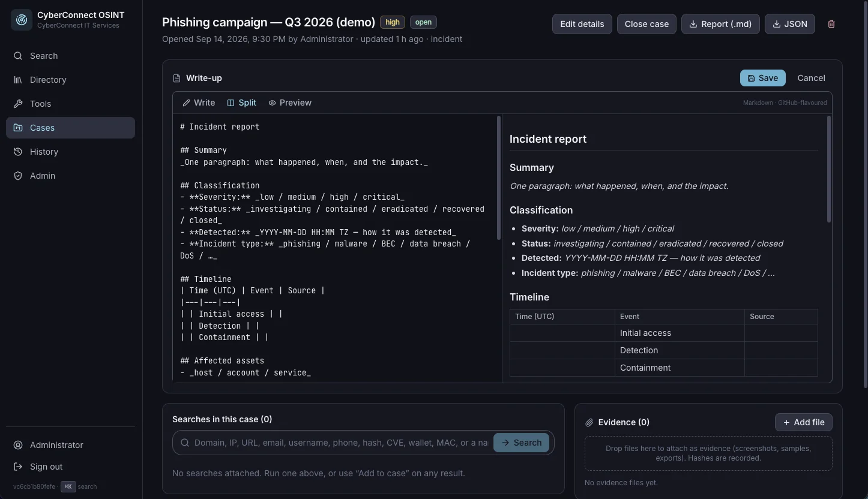The height and width of the screenshot is (499, 868).
Task: Click the 'Markdown · GitHub-flavoured' label
Action: pyautogui.click(x=785, y=103)
